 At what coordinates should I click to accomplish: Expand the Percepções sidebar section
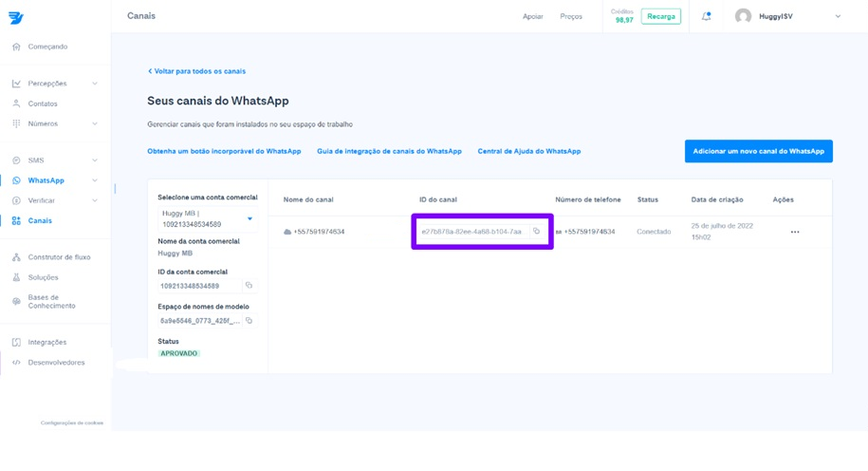coord(95,84)
